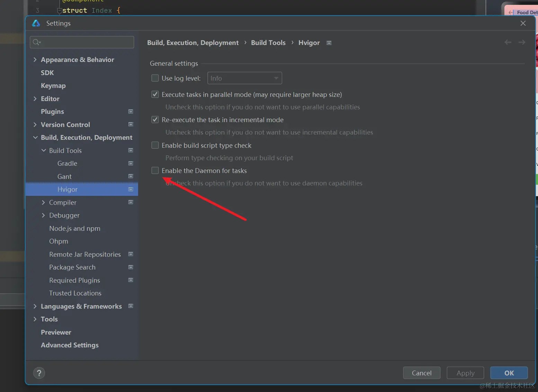Select Gant under Build Tools
This screenshot has width=538, height=392.
tap(64, 176)
